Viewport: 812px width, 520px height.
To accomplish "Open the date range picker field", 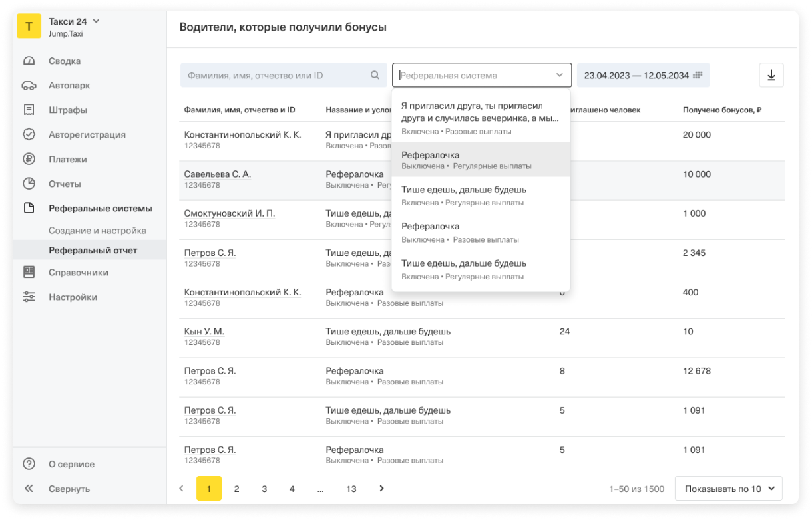I will [642, 76].
